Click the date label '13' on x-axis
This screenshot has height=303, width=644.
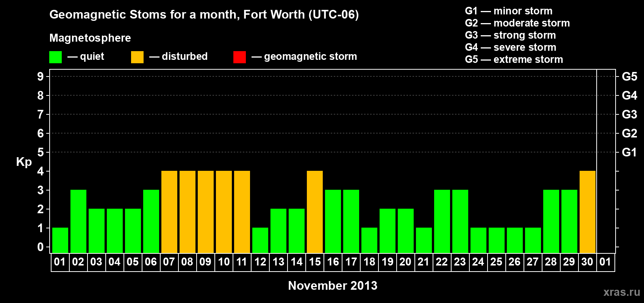pyautogui.click(x=278, y=262)
